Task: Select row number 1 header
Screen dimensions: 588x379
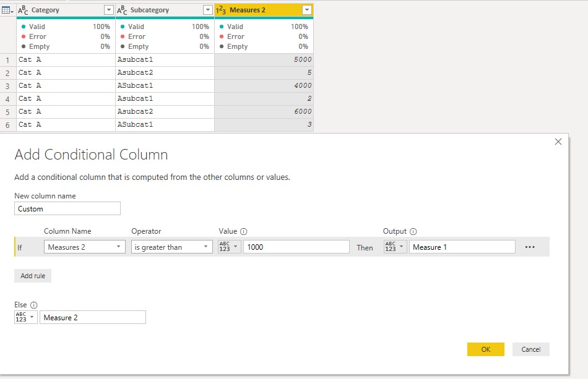Action: tap(7, 60)
